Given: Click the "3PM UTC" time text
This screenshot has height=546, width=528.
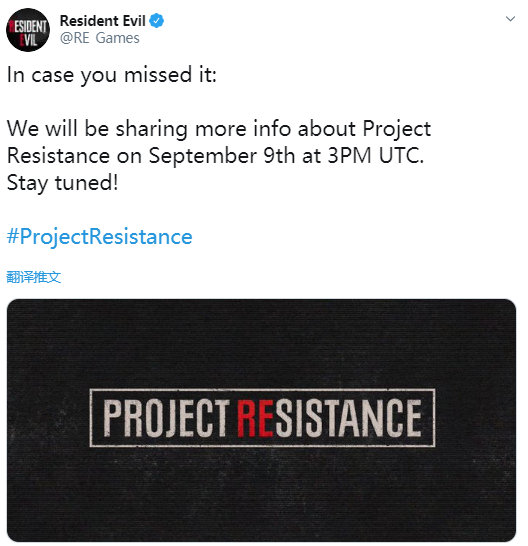Looking at the screenshot, I should point(373,156).
